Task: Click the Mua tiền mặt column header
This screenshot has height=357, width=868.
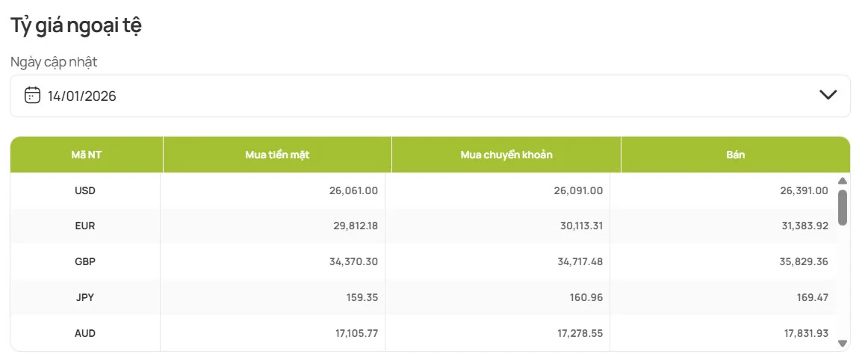Action: coord(277,155)
